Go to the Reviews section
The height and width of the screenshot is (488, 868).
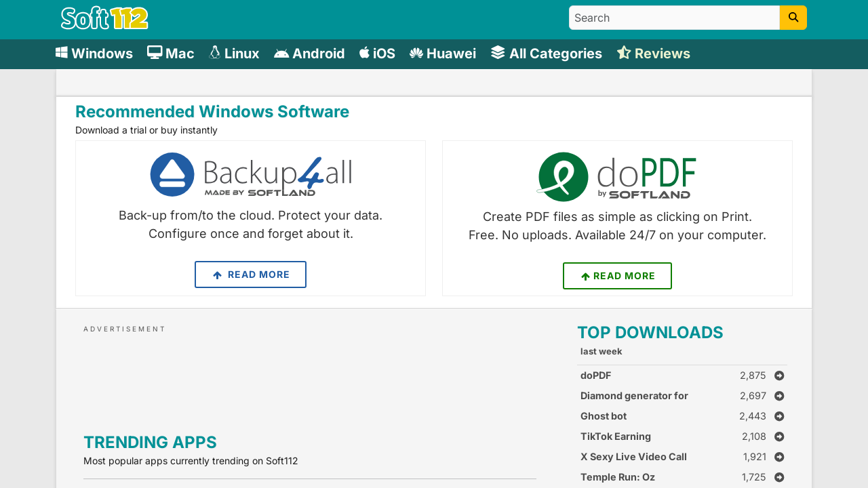(x=654, y=54)
